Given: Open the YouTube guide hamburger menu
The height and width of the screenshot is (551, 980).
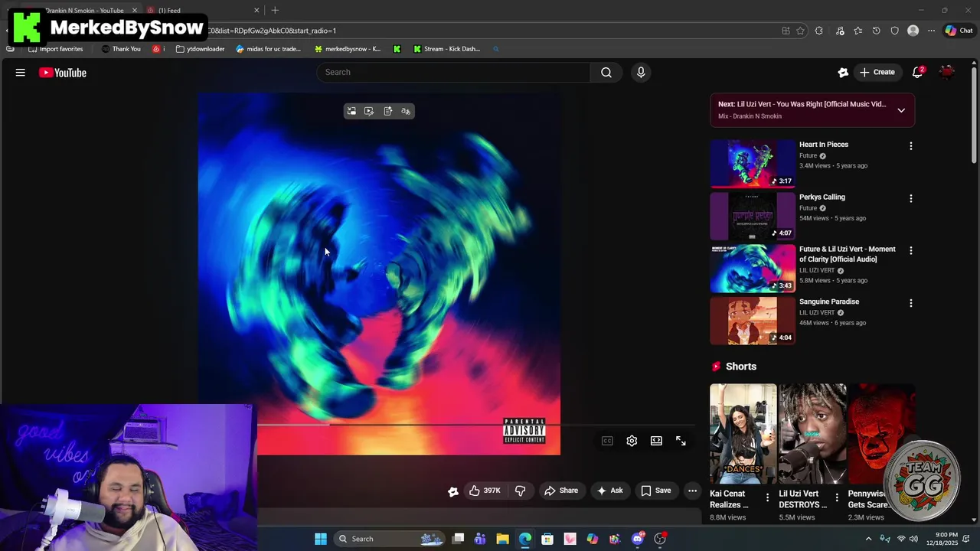Looking at the screenshot, I should 21,73.
